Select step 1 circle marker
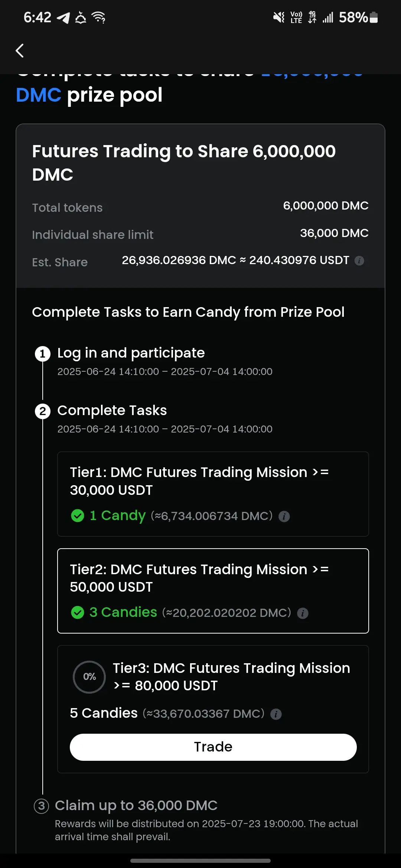401x868 pixels. tap(43, 354)
